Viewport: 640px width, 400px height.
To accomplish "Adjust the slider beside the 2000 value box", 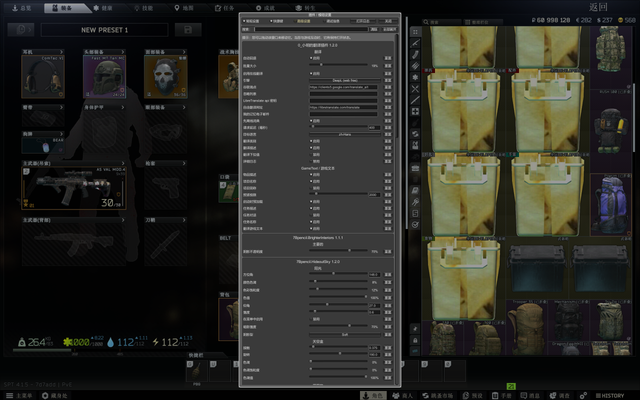I will pos(338,194).
